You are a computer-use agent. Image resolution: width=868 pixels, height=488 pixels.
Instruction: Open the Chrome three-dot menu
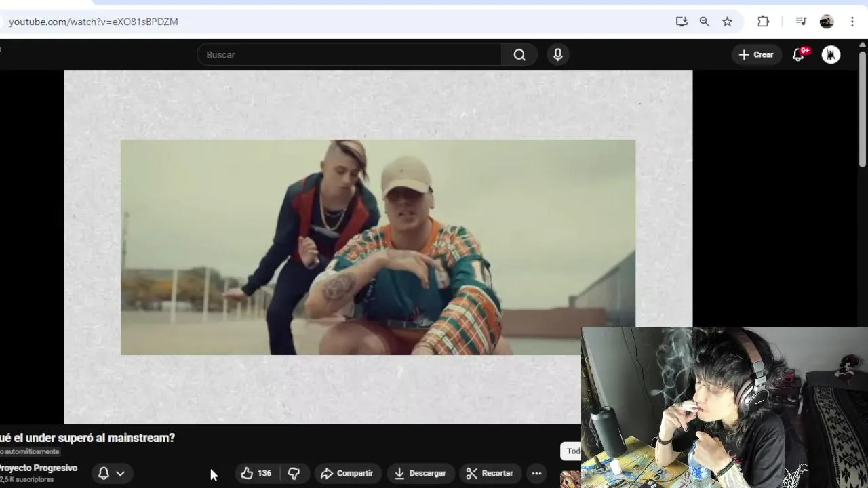tap(852, 22)
